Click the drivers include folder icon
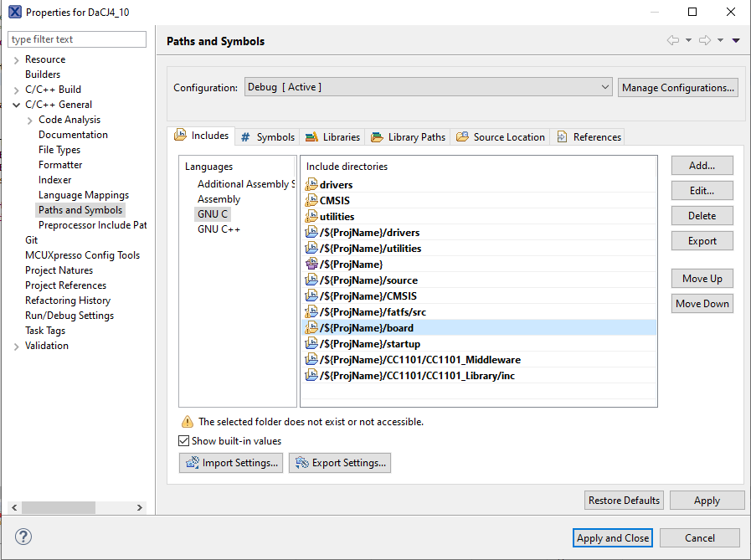The image size is (751, 560). (311, 184)
